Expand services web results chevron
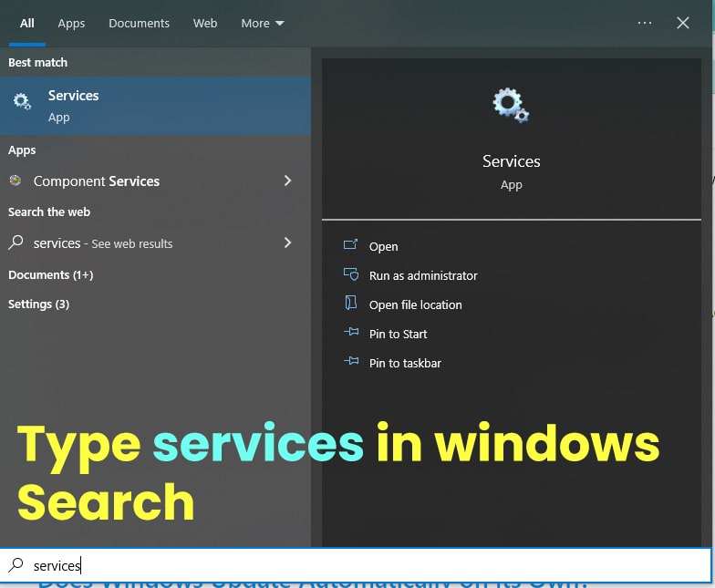Image resolution: width=715 pixels, height=588 pixels. coord(287,242)
